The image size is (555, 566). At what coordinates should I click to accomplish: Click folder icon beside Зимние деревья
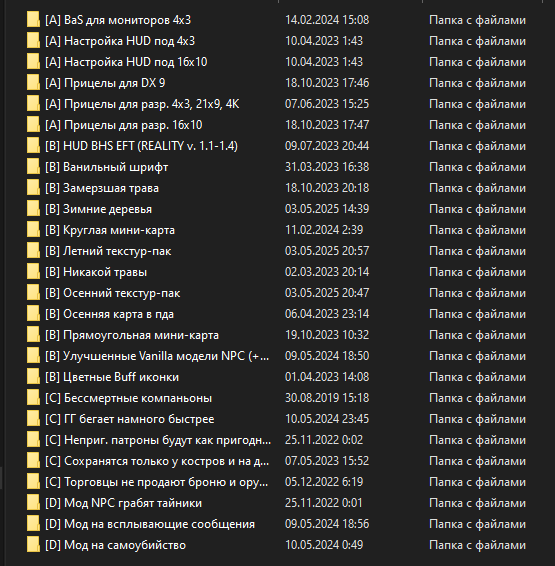33,209
